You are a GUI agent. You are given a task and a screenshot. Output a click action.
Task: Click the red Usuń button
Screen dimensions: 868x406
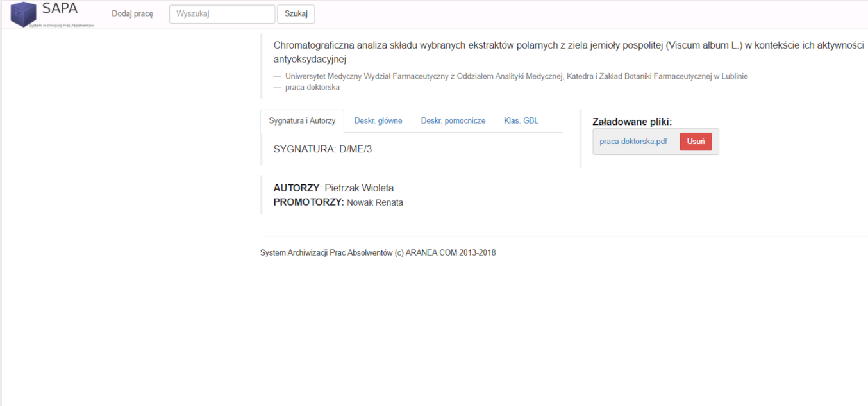(x=696, y=142)
